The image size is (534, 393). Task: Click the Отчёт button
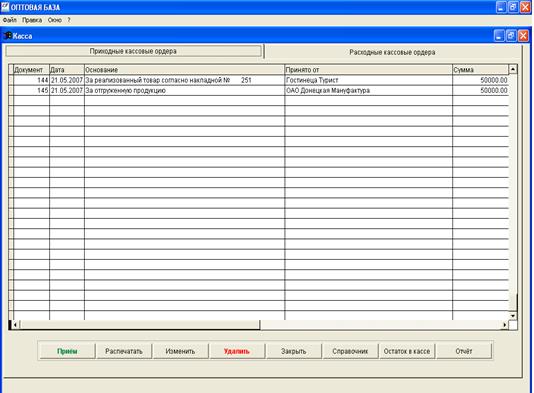click(464, 351)
